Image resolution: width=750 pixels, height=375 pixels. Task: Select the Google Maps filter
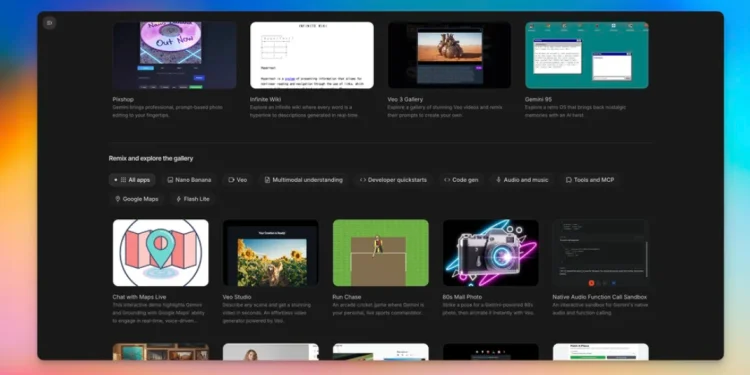(136, 199)
